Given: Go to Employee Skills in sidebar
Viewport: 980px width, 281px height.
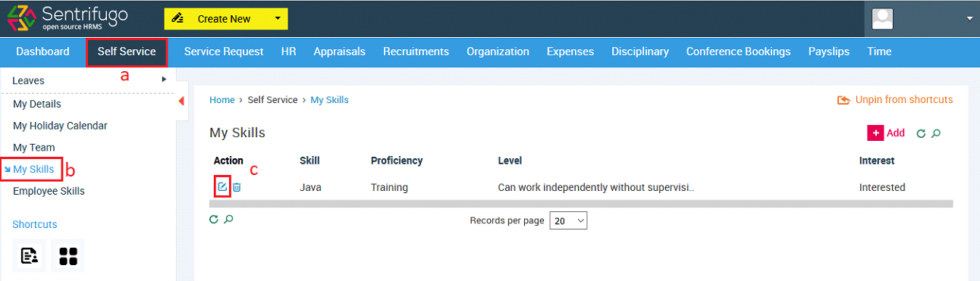Looking at the screenshot, I should (x=49, y=191).
